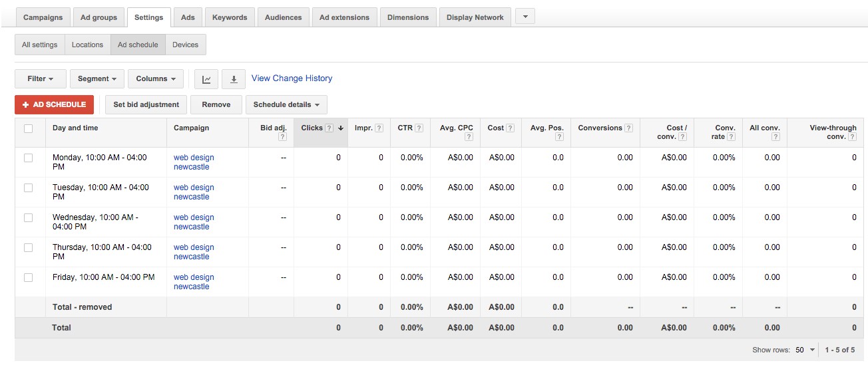Click the Remove button
The width and height of the screenshot is (868, 377).
point(216,104)
